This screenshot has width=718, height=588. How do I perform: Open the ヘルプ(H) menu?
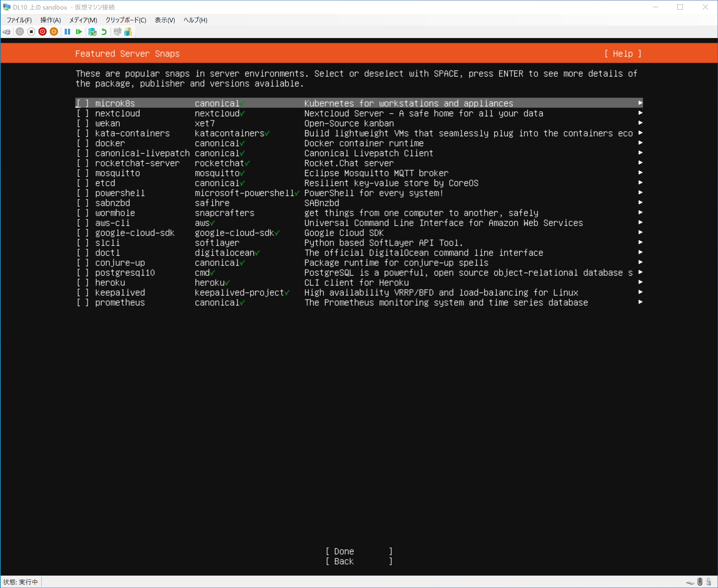[x=196, y=20]
